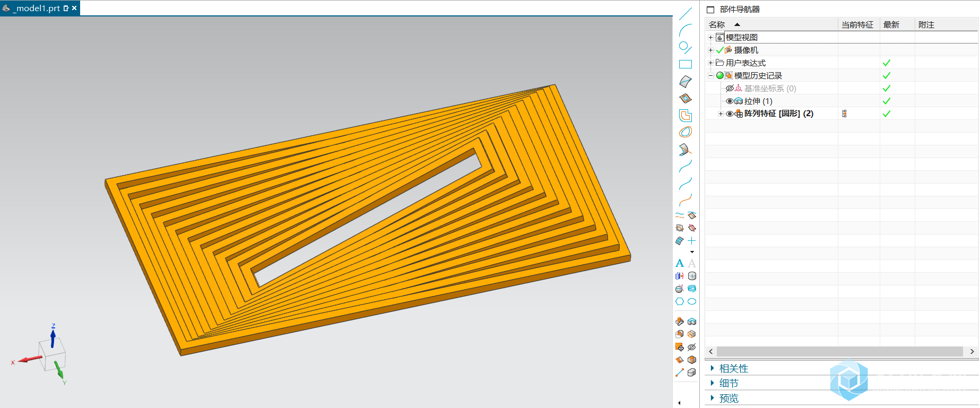Select the second blue spline tool
The width and height of the screenshot is (980, 408).
[686, 184]
